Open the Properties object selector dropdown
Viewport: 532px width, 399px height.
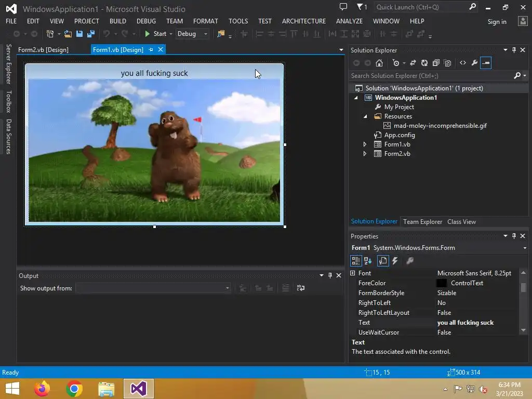(525, 248)
